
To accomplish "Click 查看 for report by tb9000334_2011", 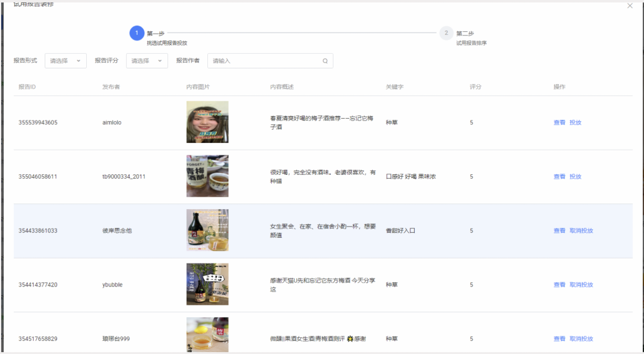I will tap(560, 177).
